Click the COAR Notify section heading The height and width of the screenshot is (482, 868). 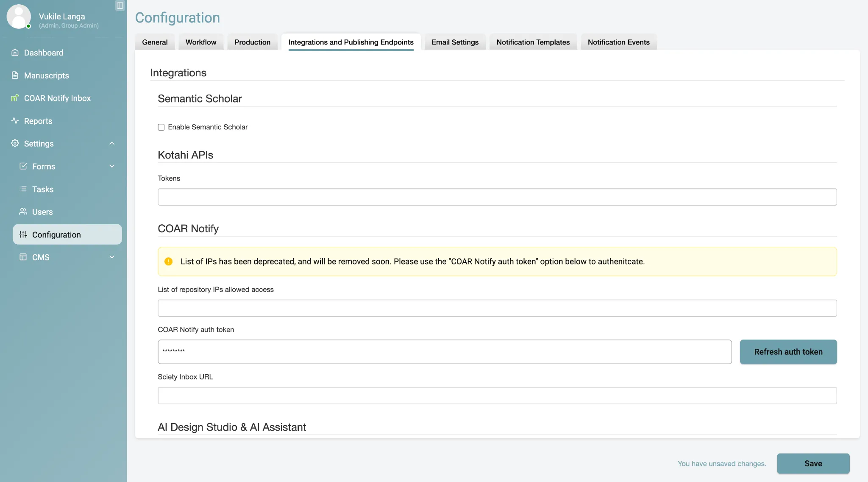click(188, 228)
